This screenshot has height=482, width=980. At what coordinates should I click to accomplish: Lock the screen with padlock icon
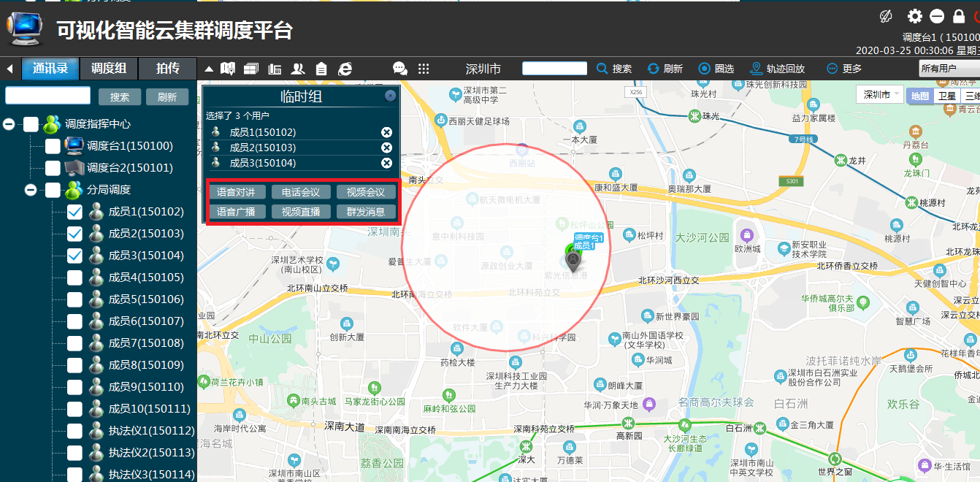point(959,16)
